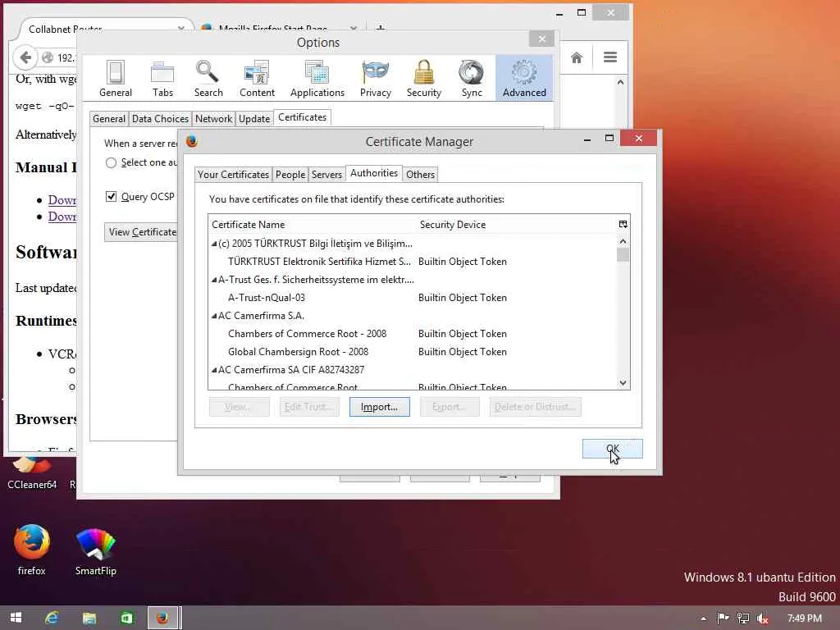Click the Windows Start button

pos(16,618)
